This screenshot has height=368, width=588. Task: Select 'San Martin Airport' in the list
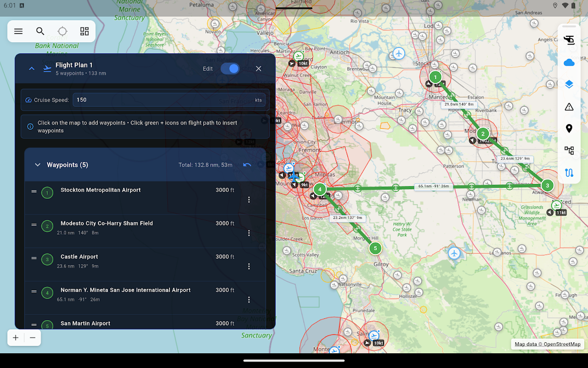click(x=85, y=323)
